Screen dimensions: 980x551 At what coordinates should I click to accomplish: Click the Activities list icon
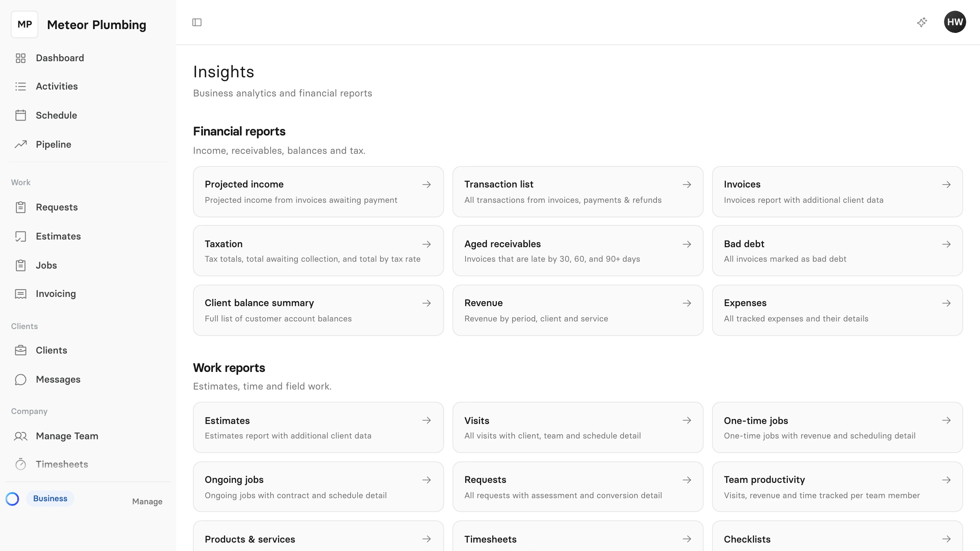click(20, 86)
